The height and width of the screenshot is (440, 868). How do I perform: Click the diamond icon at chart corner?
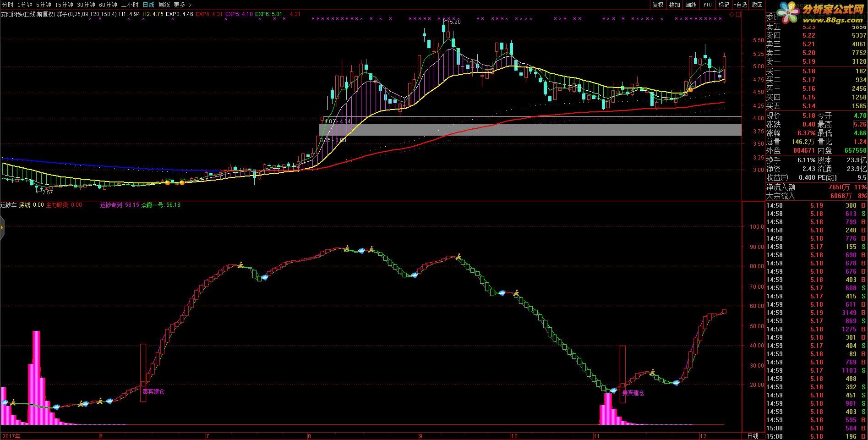732,15
